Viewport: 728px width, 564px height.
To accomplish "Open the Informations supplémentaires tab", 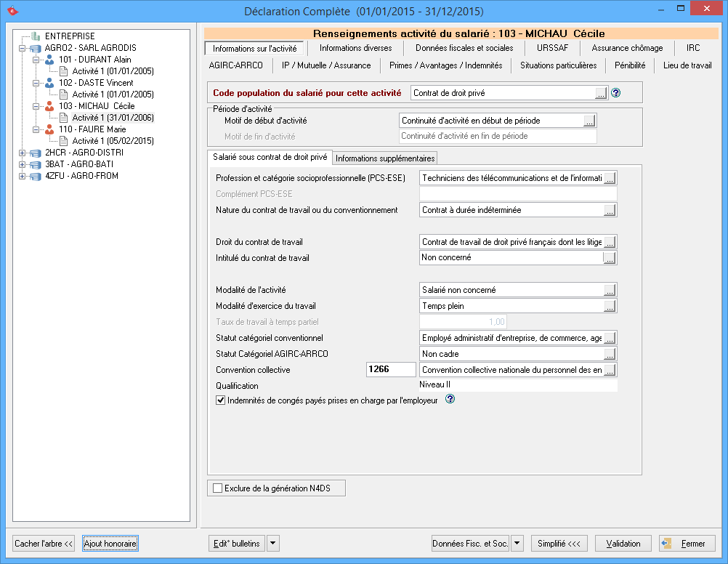I will [x=385, y=158].
